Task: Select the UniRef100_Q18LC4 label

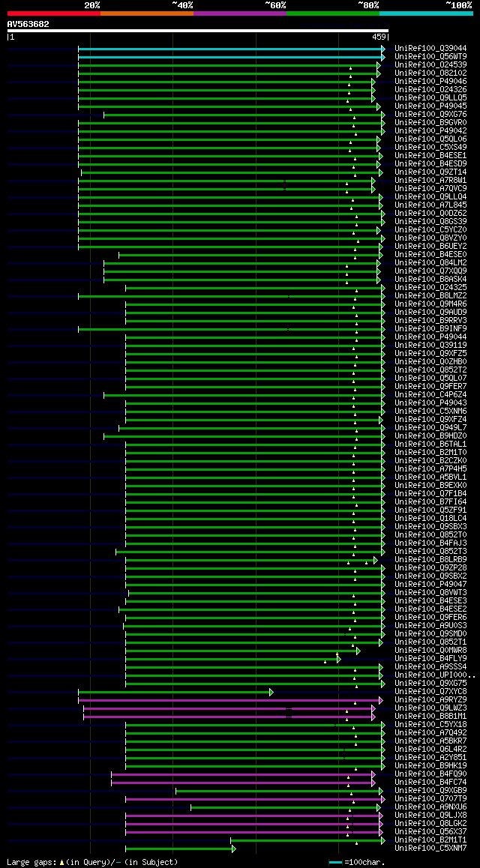Action: (x=430, y=519)
